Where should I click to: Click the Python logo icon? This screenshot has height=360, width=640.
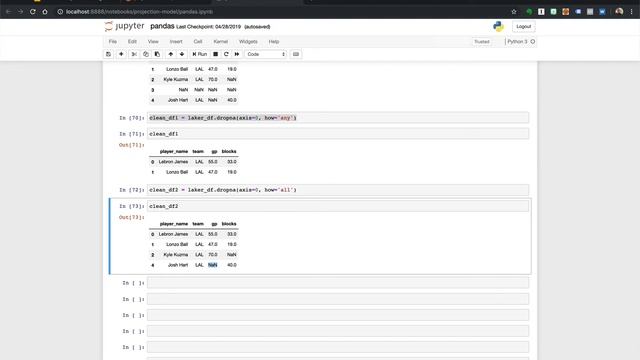tap(498, 27)
